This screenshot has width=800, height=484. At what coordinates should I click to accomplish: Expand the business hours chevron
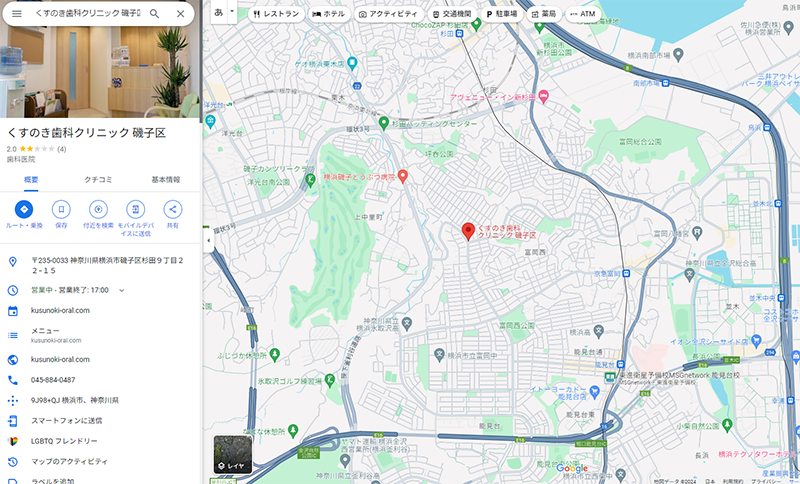pos(122,290)
